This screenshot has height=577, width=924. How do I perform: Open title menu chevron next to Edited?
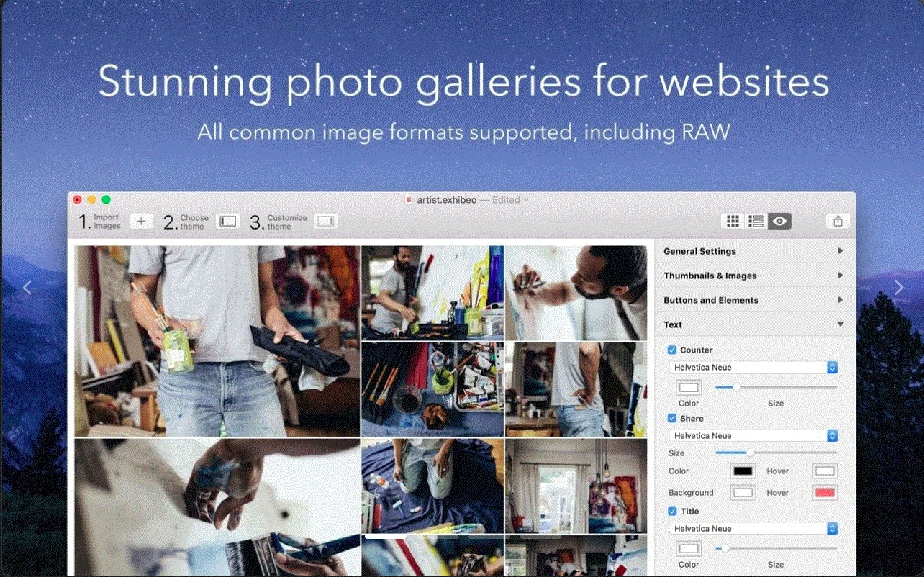point(526,200)
